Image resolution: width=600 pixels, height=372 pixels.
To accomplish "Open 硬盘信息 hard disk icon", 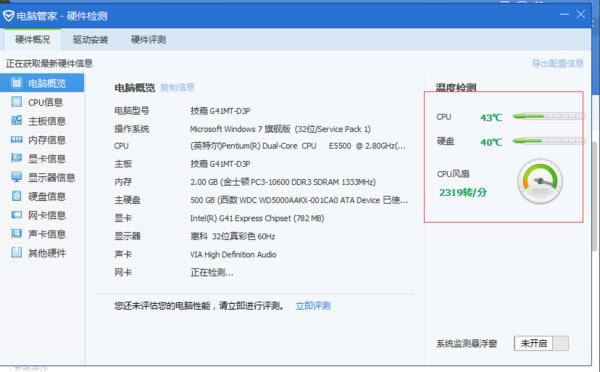I will click(x=16, y=196).
